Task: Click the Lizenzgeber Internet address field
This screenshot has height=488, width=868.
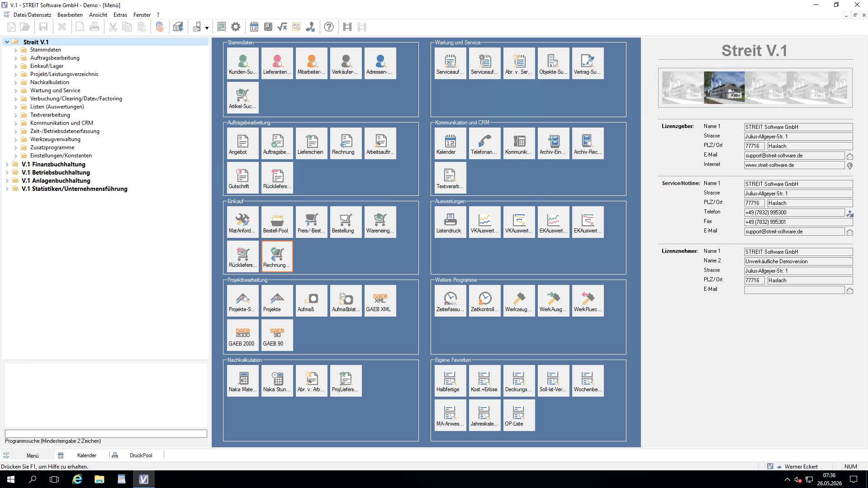Action: [x=794, y=165]
